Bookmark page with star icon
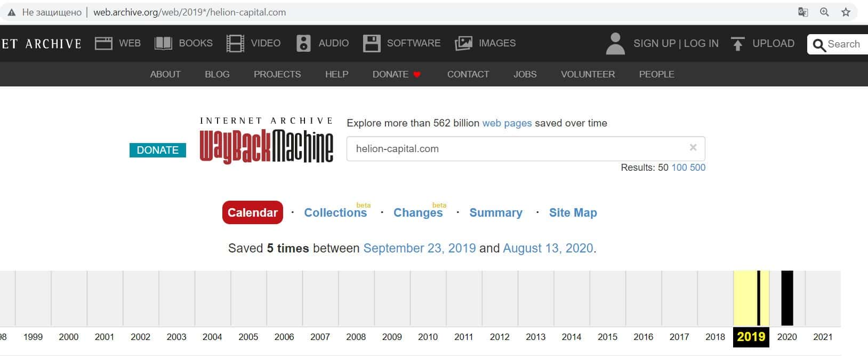This screenshot has height=356, width=868. click(x=846, y=12)
